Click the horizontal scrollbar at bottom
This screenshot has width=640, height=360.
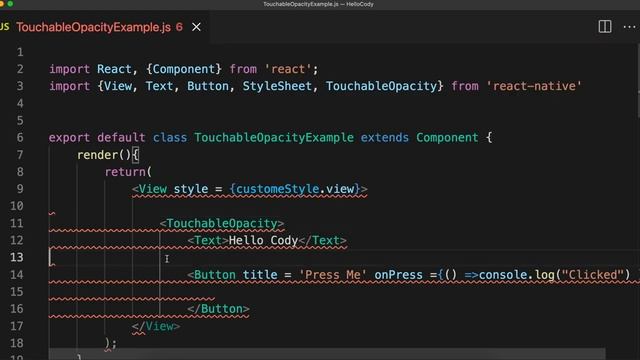tap(327, 354)
